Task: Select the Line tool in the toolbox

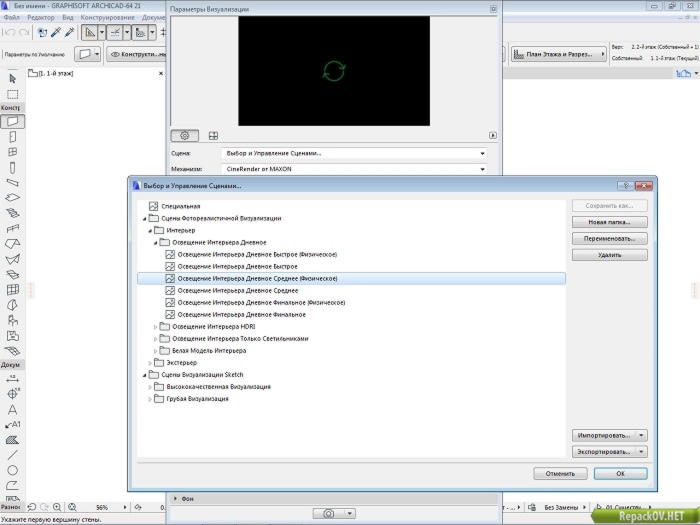Action: [12, 455]
